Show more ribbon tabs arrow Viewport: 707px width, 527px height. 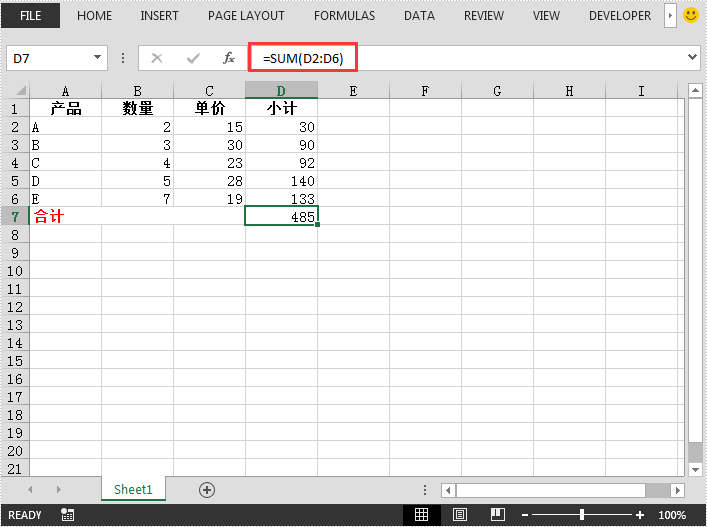tap(670, 16)
